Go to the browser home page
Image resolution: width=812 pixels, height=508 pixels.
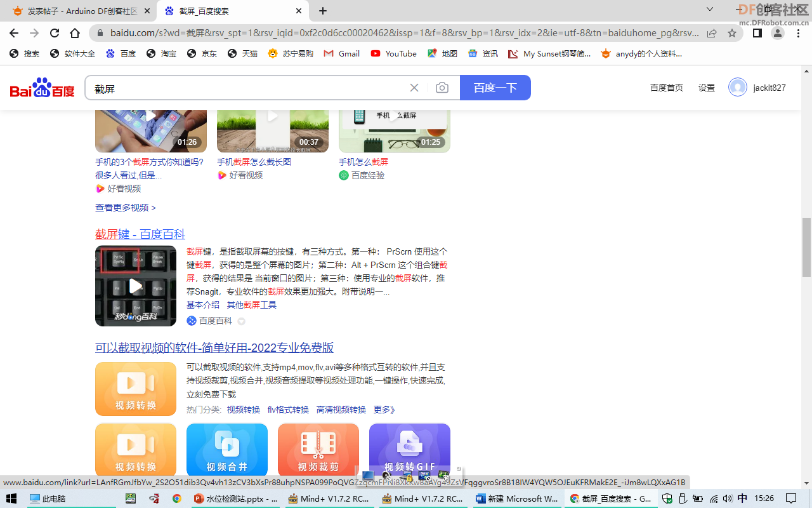pos(75,33)
